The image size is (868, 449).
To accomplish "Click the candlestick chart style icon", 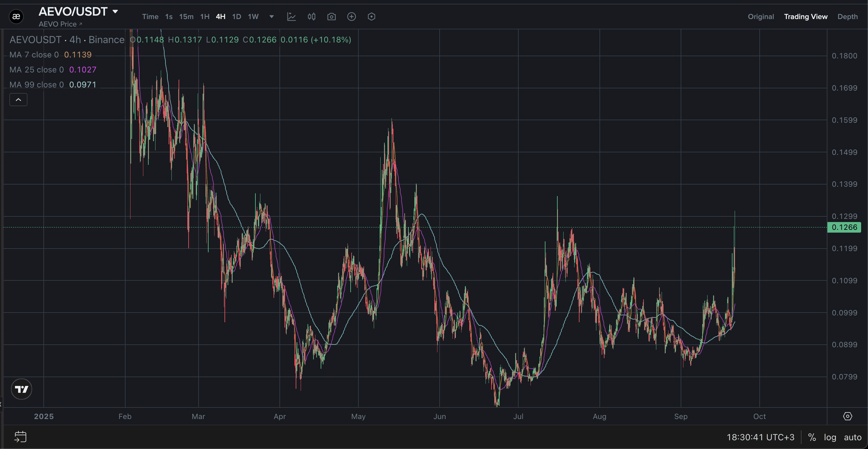I will point(311,17).
